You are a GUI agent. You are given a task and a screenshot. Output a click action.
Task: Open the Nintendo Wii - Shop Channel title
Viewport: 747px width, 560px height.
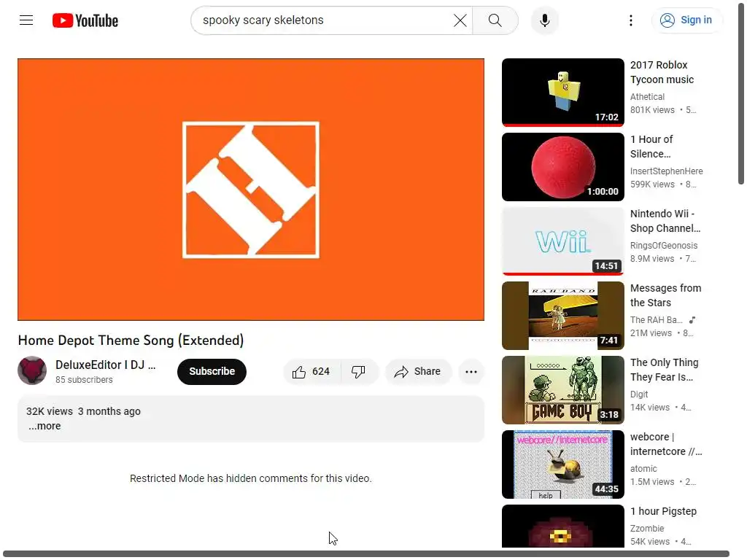point(665,221)
